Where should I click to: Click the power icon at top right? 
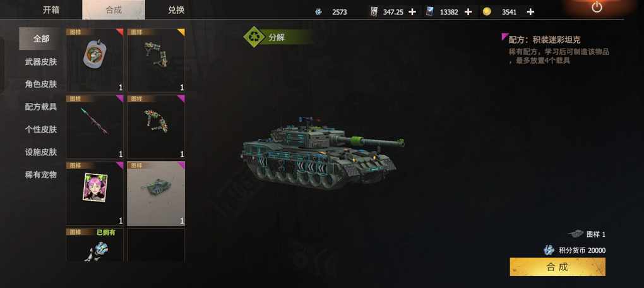tap(597, 8)
